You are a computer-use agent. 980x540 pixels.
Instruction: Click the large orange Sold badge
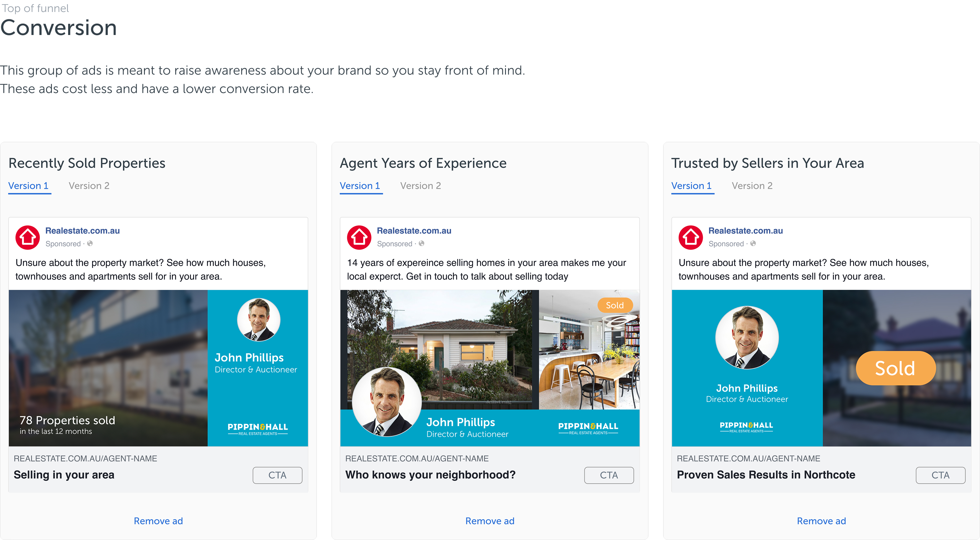(x=895, y=368)
